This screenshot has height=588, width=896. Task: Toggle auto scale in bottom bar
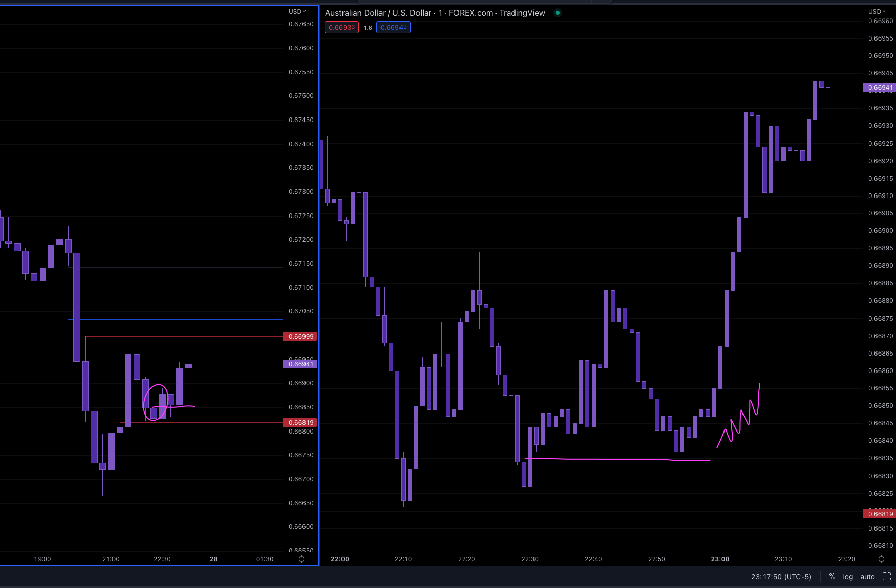coord(868,577)
